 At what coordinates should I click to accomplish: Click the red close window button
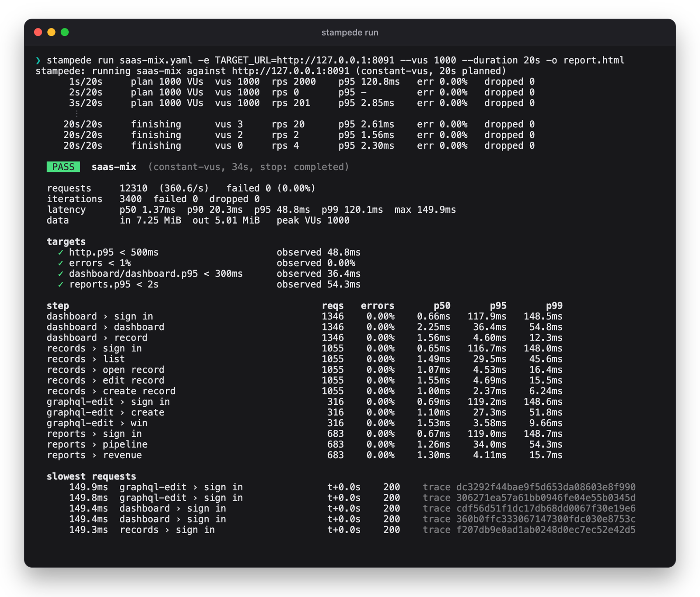click(38, 32)
